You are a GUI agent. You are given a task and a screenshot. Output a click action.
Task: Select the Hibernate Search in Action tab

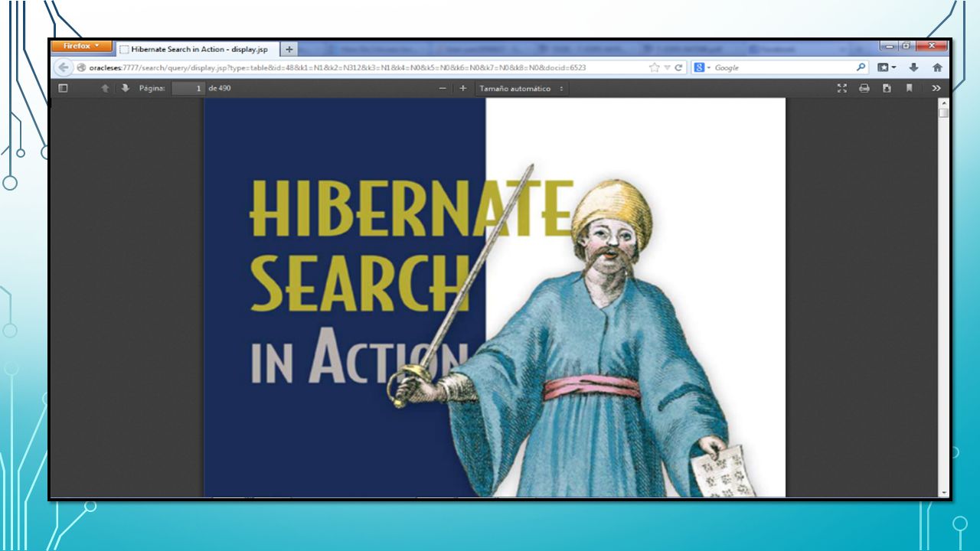point(198,49)
